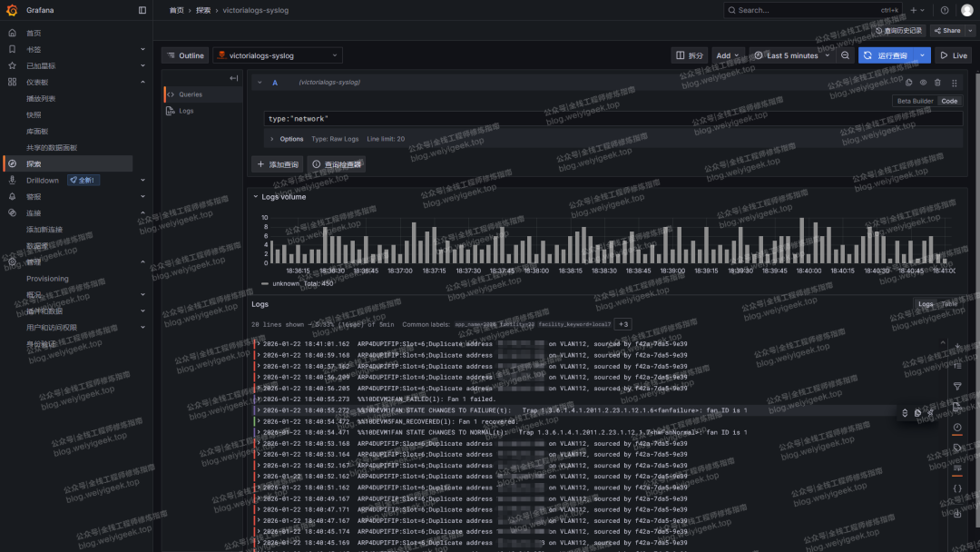
Task: Click the Drilldown sidebar icon
Action: [12, 180]
